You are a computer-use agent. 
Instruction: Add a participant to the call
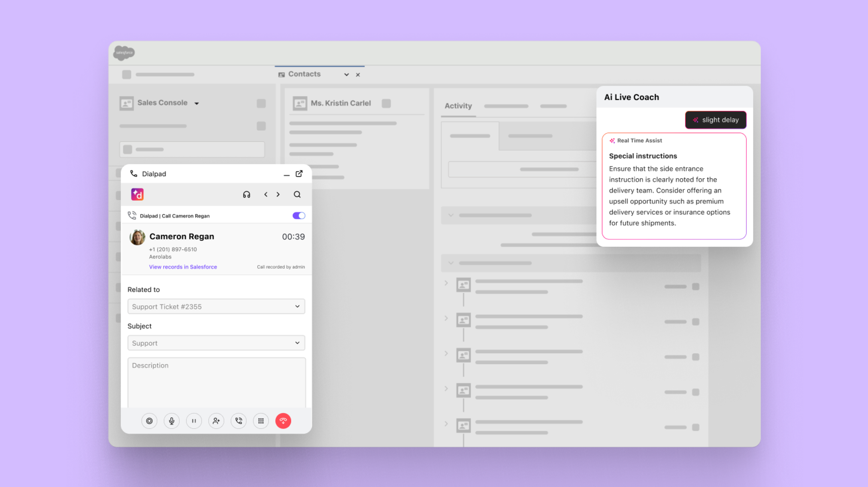216,421
